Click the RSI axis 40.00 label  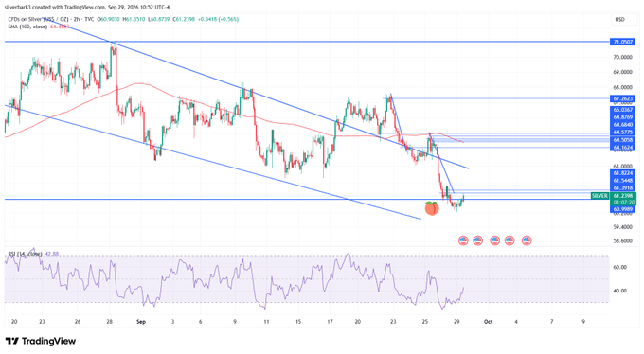pyautogui.click(x=620, y=291)
